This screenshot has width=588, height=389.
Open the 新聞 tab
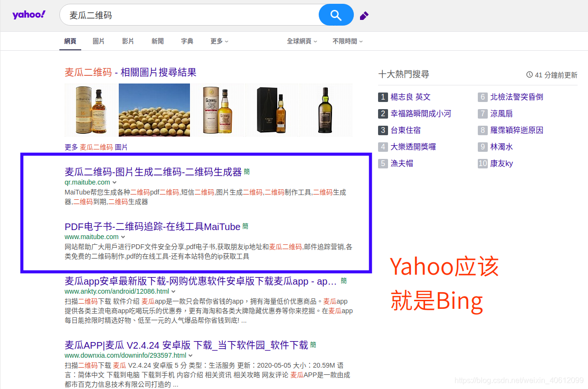pos(158,41)
